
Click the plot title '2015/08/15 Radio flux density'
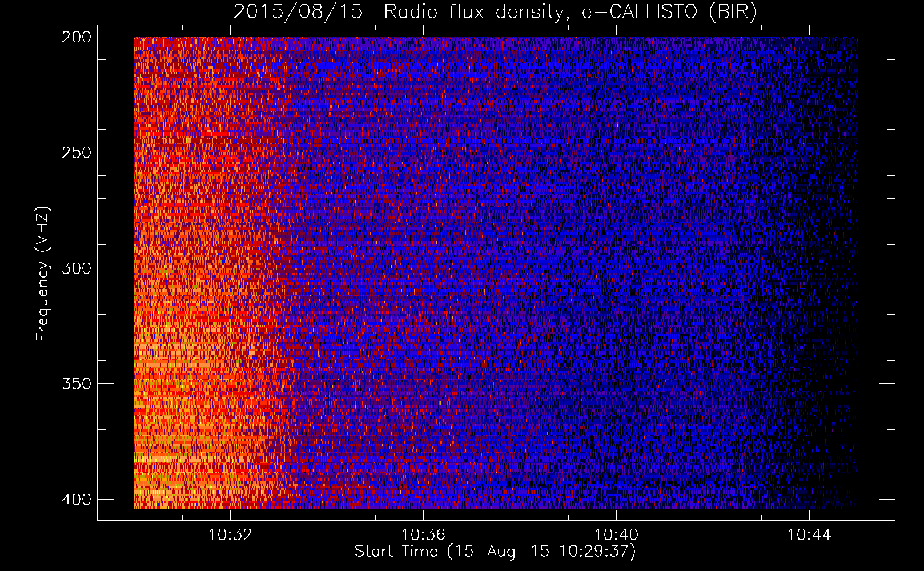click(x=495, y=12)
